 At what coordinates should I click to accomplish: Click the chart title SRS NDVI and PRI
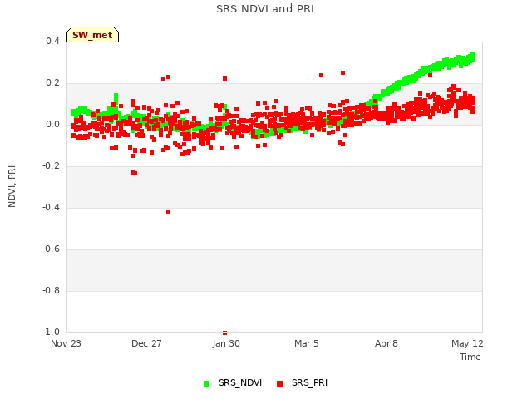[265, 9]
